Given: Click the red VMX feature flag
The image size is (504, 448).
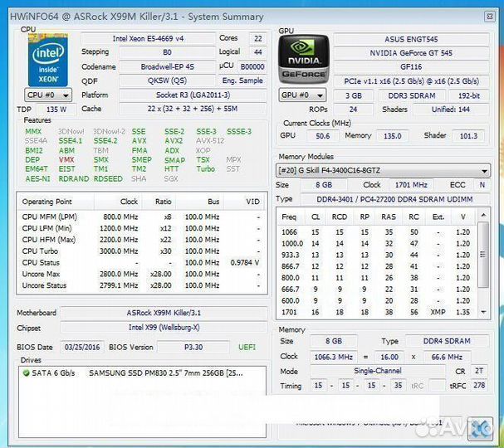Looking at the screenshot, I should point(66,159).
